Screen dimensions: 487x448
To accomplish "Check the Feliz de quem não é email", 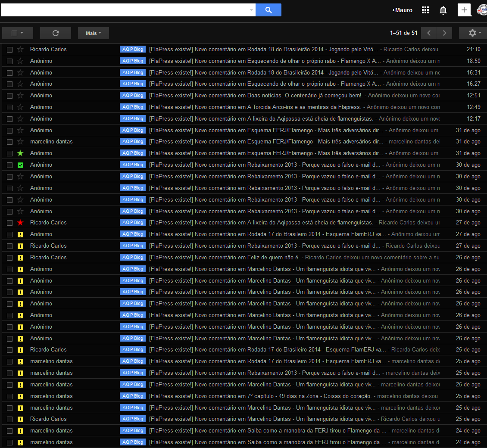I will click(x=9, y=258).
